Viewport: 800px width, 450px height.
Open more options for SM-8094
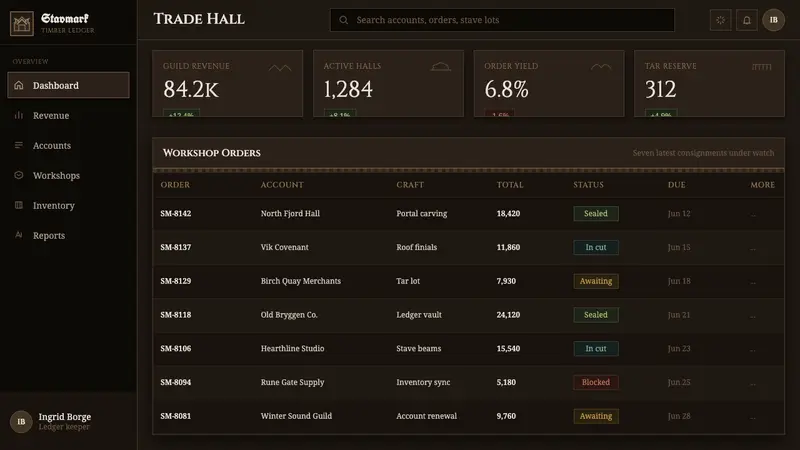(x=754, y=383)
